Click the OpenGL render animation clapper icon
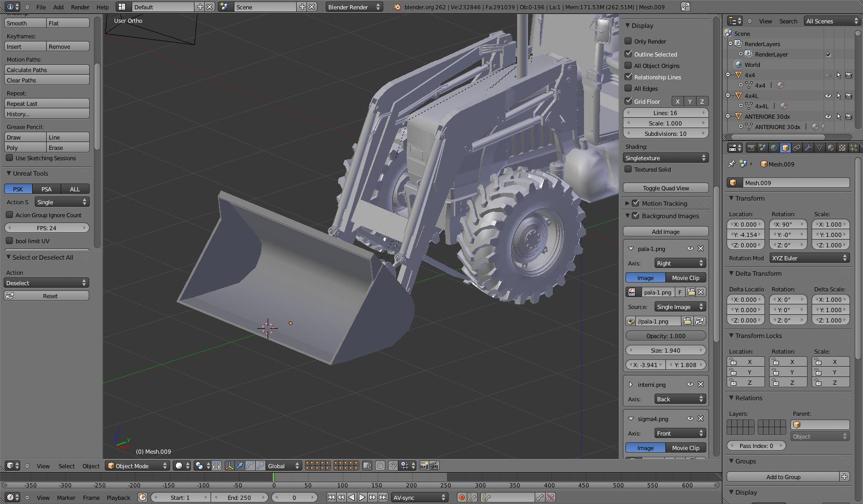Image resolution: width=863 pixels, height=504 pixels. coord(434,466)
